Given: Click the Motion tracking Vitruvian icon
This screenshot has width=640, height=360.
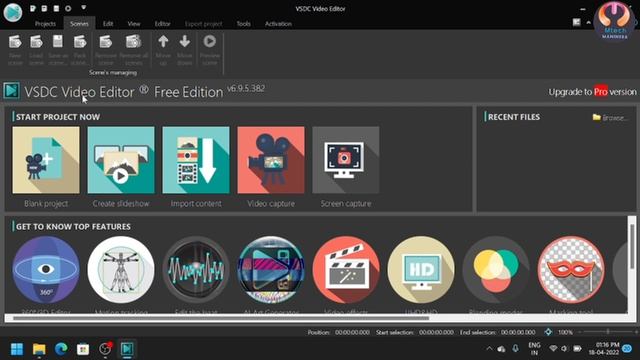Looking at the screenshot, I should 121,269.
